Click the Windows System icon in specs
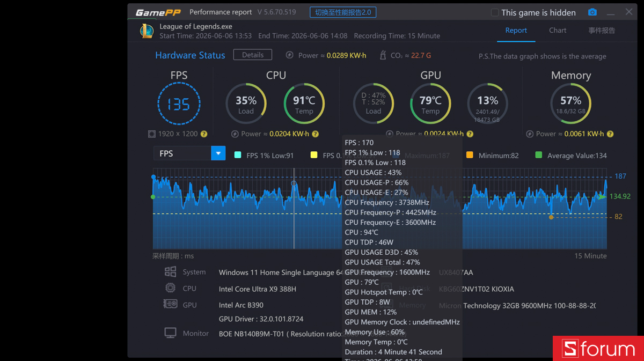This screenshot has width=644, height=361. tap(170, 272)
